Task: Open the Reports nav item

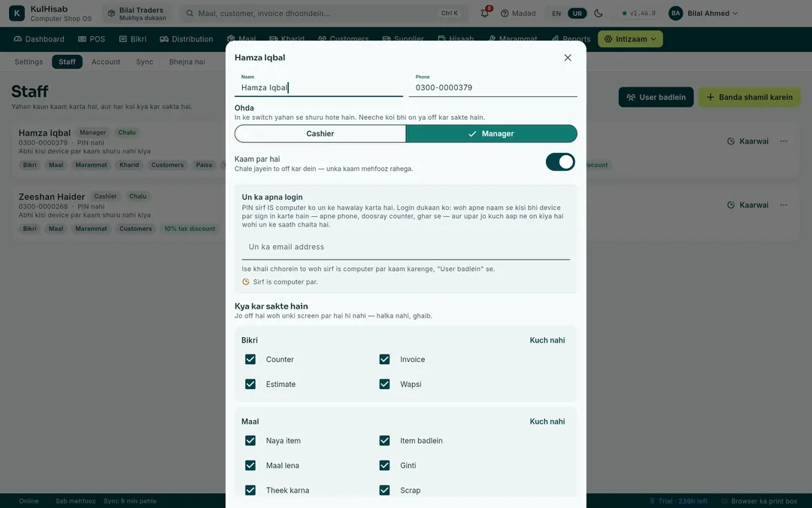Action: tap(571, 39)
